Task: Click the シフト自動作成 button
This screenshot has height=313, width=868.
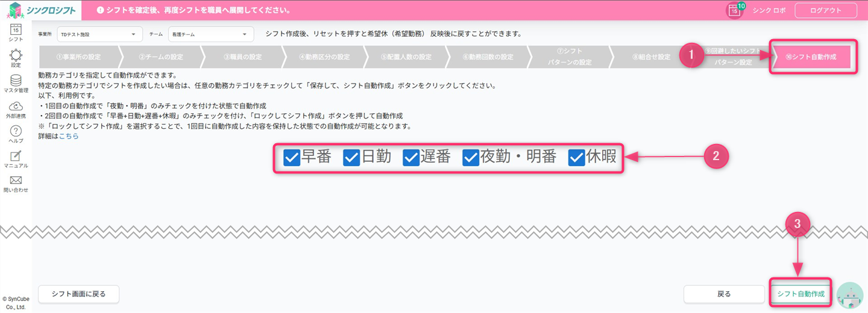Action: (800, 294)
